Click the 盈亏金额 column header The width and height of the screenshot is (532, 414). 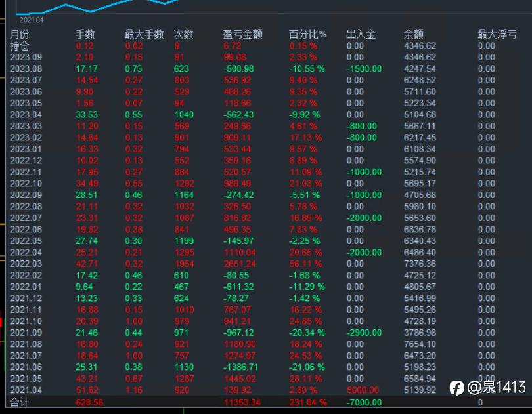pyautogui.click(x=242, y=34)
